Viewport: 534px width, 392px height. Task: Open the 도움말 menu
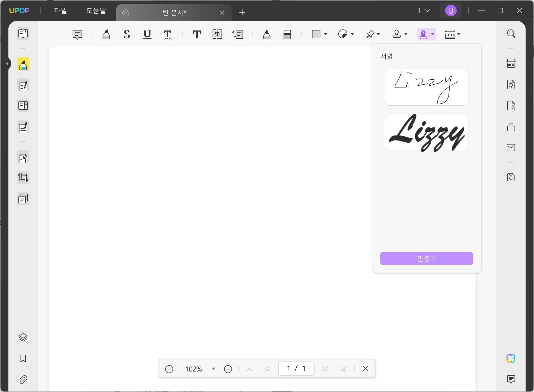pyautogui.click(x=96, y=11)
